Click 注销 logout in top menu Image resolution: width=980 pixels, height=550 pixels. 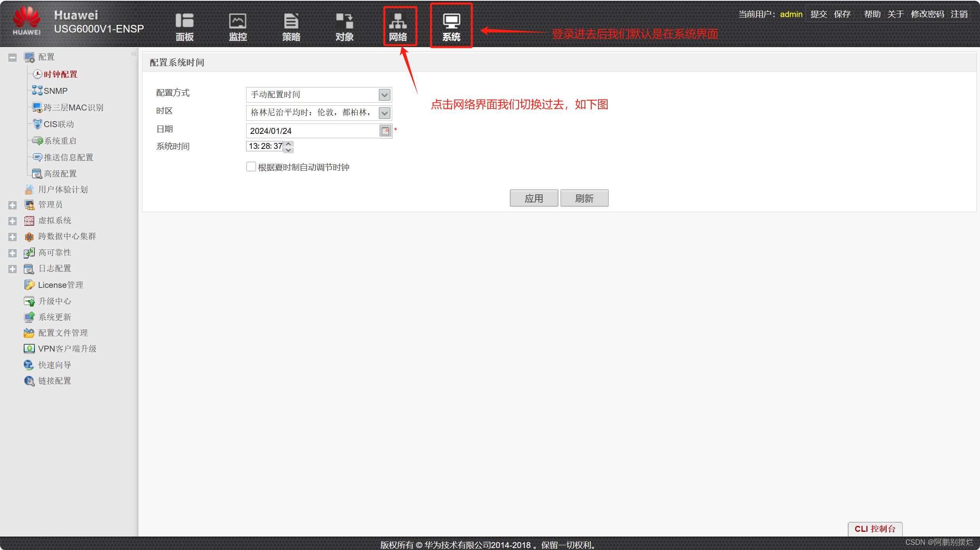point(959,14)
